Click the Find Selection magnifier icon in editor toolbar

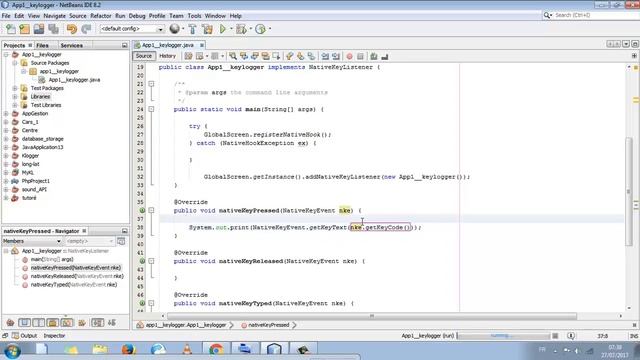pyautogui.click(x=233, y=56)
